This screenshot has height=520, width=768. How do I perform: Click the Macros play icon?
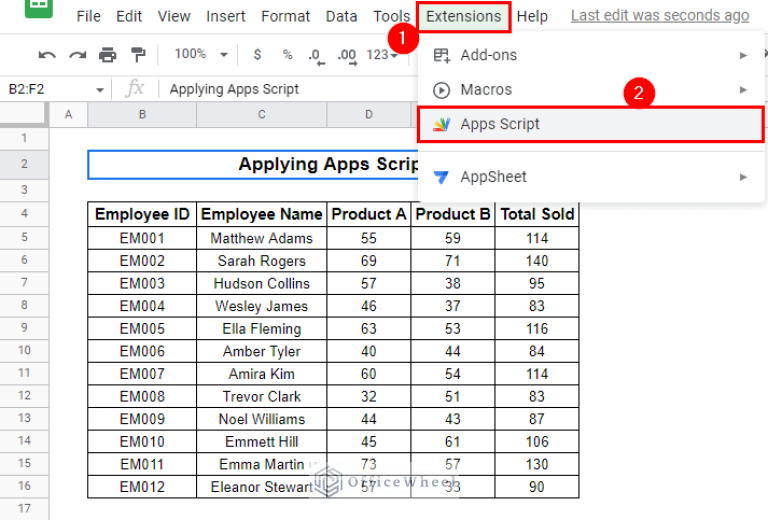(441, 90)
